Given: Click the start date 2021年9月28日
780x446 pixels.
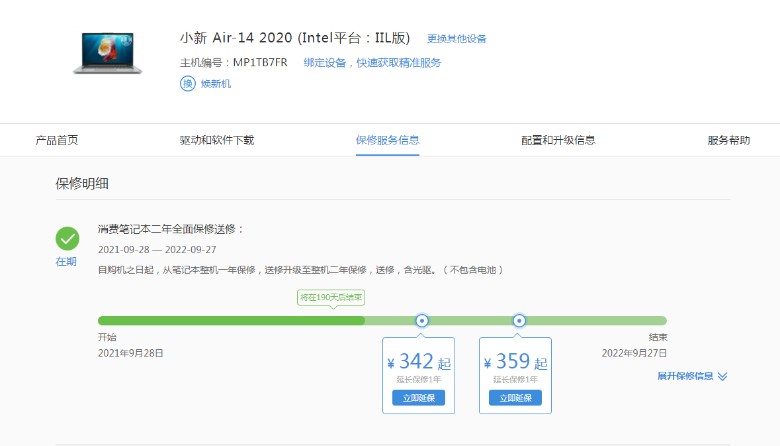Looking at the screenshot, I should (x=130, y=353).
